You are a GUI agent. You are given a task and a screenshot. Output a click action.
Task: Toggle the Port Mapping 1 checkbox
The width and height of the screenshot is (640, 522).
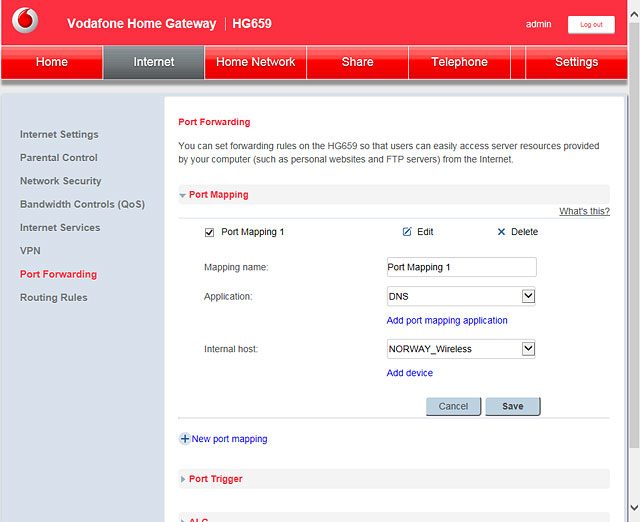tap(209, 232)
